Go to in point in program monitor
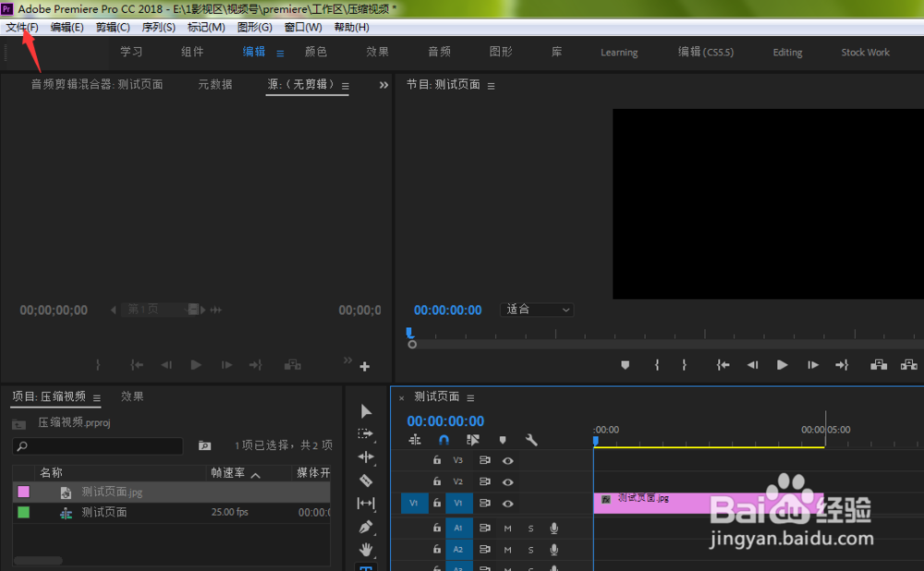The width and height of the screenshot is (924, 571). [723, 365]
